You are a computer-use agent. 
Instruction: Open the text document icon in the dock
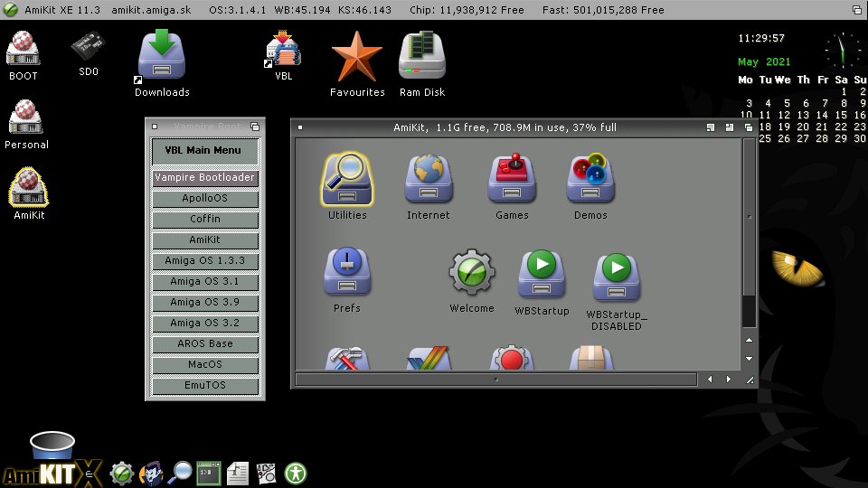(238, 474)
